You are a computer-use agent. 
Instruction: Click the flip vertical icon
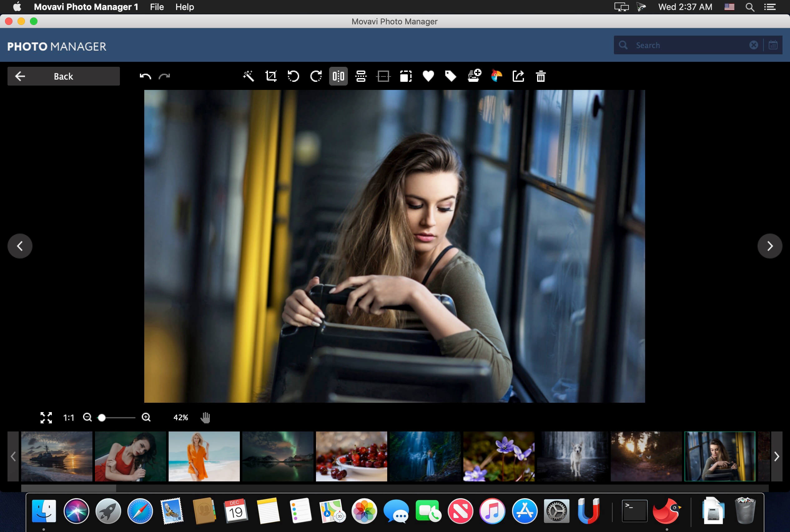pyautogui.click(x=361, y=76)
